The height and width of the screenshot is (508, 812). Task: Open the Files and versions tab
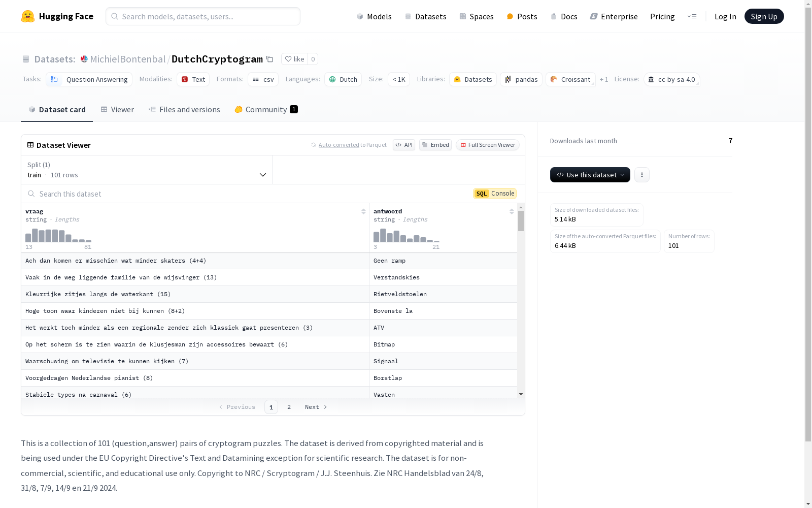184,110
